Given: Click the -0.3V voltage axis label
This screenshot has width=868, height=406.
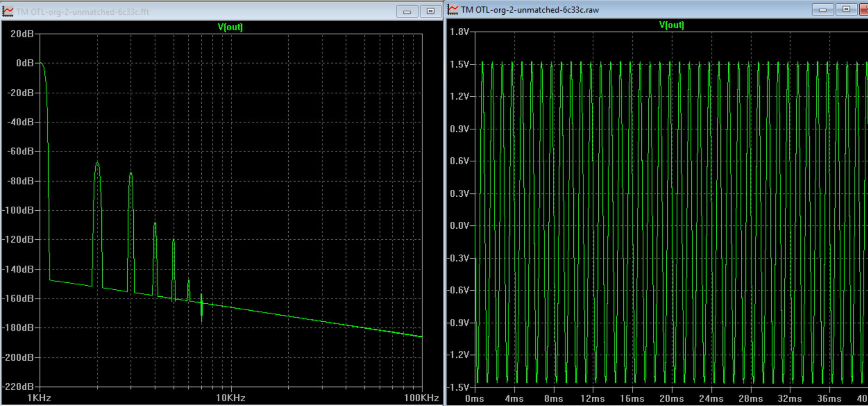Looking at the screenshot, I should [458, 258].
